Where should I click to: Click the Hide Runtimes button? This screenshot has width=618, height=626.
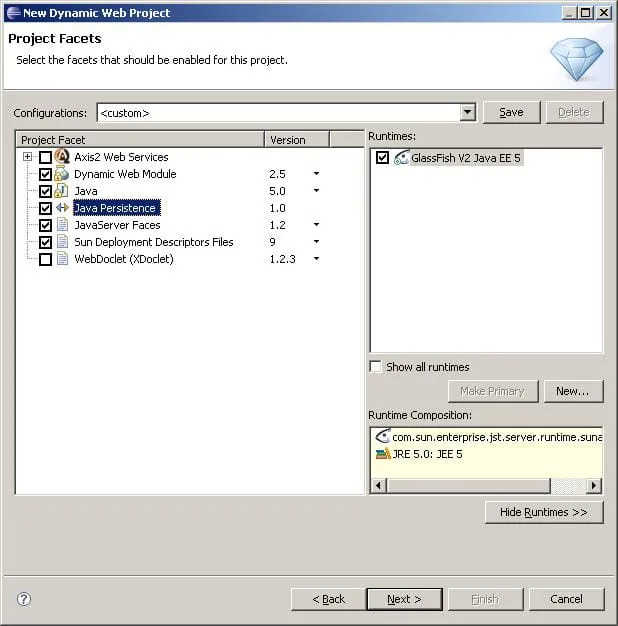pos(544,512)
